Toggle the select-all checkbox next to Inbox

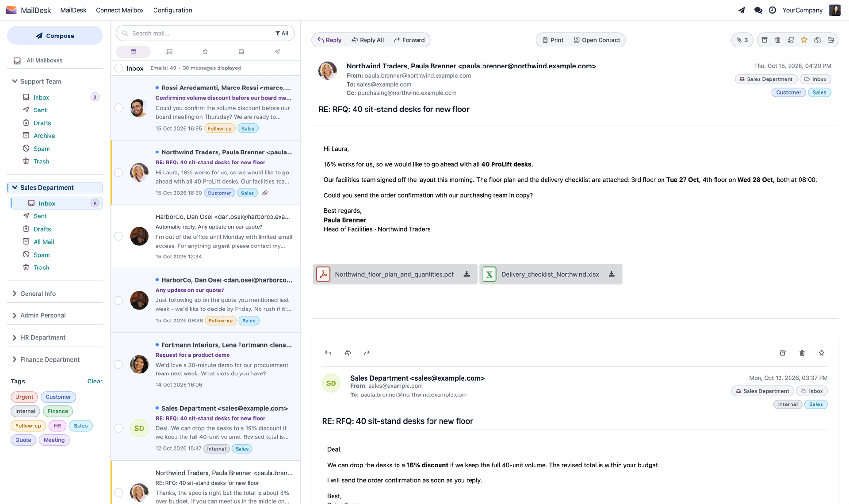119,68
